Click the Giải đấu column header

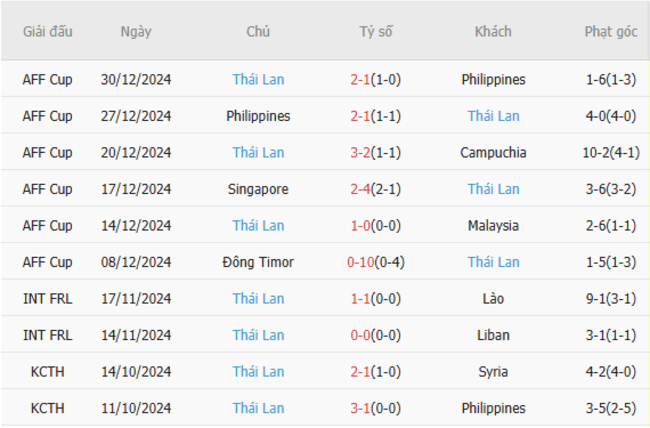[48, 32]
